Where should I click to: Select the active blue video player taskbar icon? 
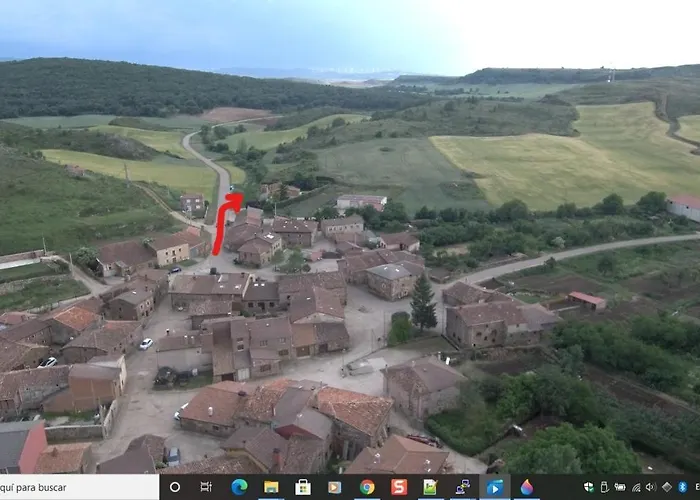click(494, 487)
